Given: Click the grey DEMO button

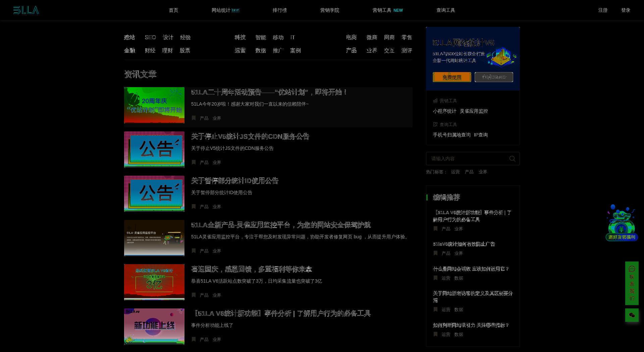Looking at the screenshot, I should (x=494, y=77).
